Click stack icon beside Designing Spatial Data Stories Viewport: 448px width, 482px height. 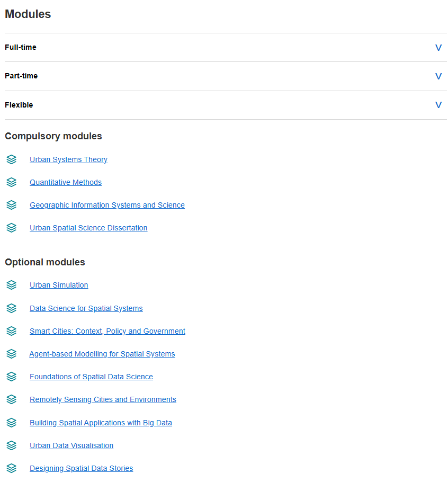[11, 468]
